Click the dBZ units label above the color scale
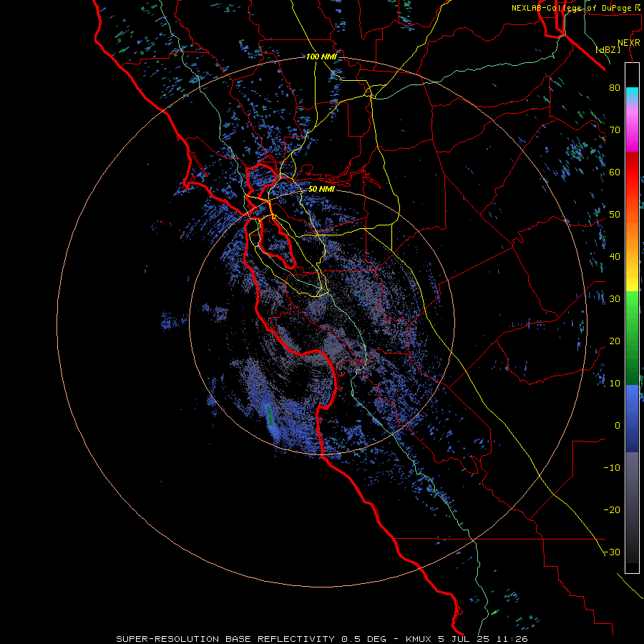 (x=608, y=49)
